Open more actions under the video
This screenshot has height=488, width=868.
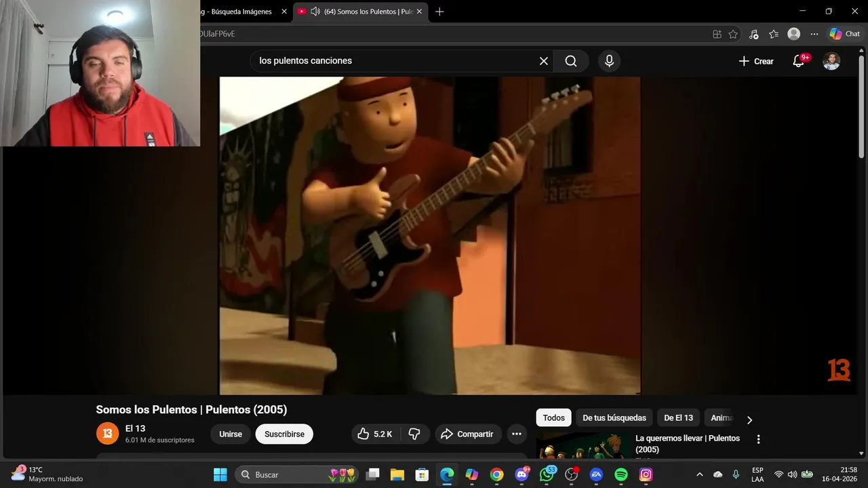[516, 434]
